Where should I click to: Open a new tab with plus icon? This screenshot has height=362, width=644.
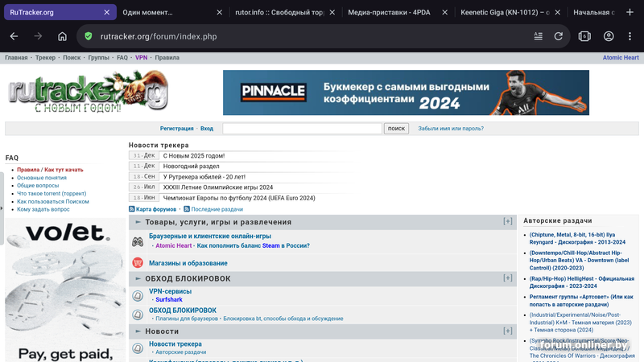click(630, 12)
